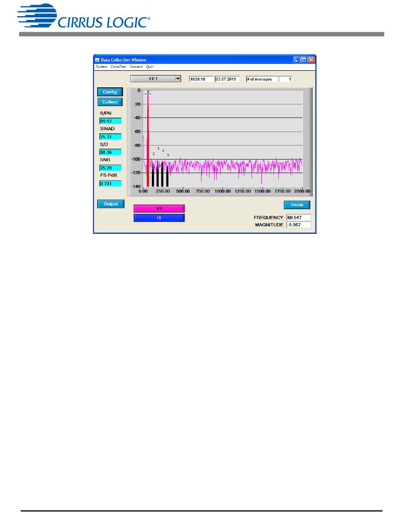403x532 pixels.
Task: Expand the FFT display-type dropdown arrow
Action: (x=178, y=79)
